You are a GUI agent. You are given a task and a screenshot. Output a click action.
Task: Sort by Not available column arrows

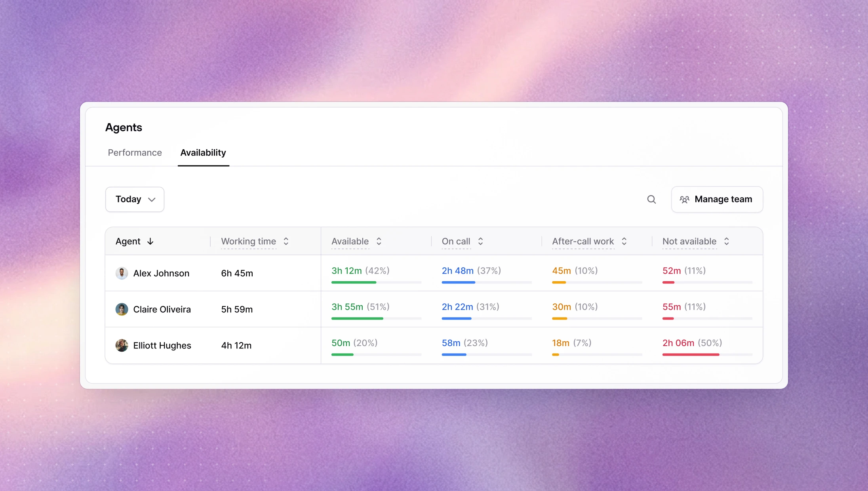[727, 242]
